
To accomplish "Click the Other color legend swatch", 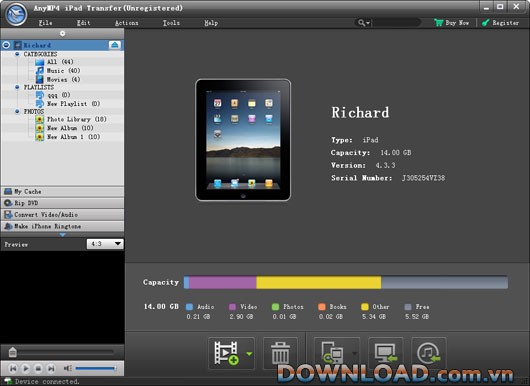I will (365, 307).
